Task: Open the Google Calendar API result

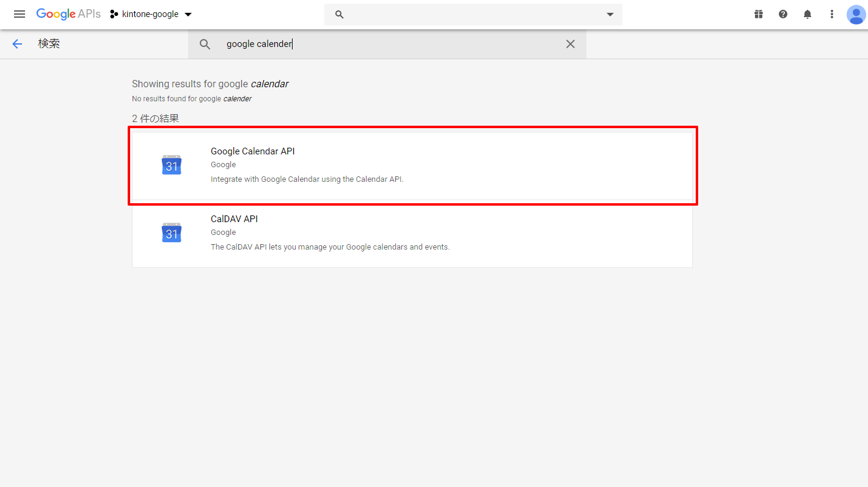Action: (412, 165)
